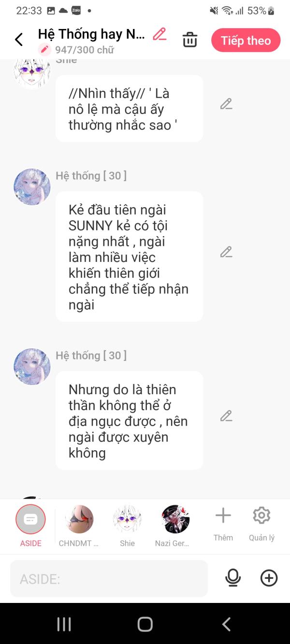Open first Hệ thống [30] avatar
This screenshot has width=290, height=644.
coord(32,187)
